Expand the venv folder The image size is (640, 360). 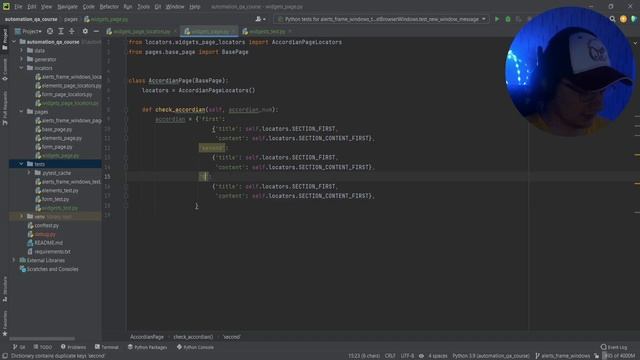coord(22,216)
